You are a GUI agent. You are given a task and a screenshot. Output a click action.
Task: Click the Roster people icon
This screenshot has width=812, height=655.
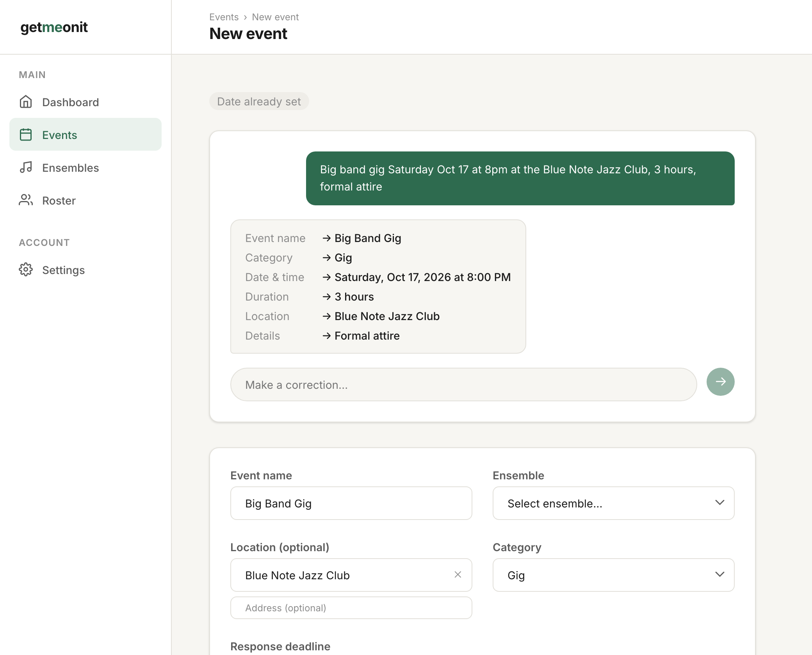tap(26, 200)
